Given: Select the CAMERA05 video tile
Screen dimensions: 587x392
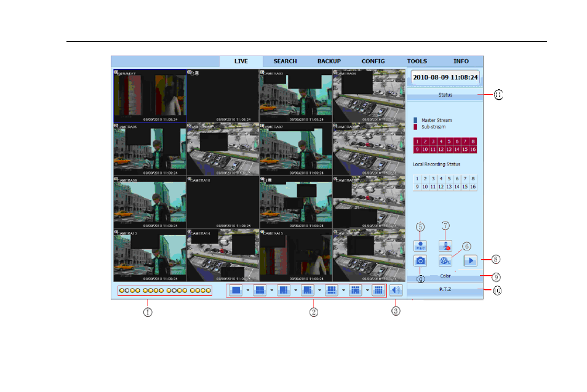Looking at the screenshot, I should coord(150,149).
